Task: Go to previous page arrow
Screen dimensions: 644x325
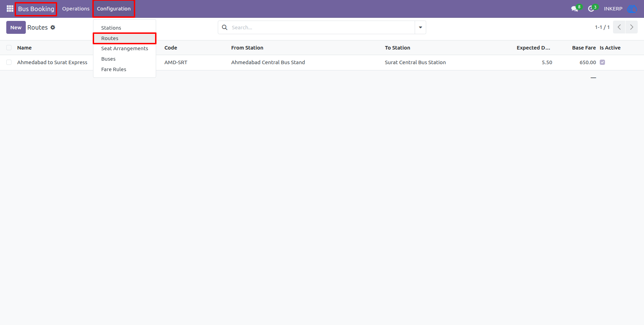Action: (x=619, y=27)
